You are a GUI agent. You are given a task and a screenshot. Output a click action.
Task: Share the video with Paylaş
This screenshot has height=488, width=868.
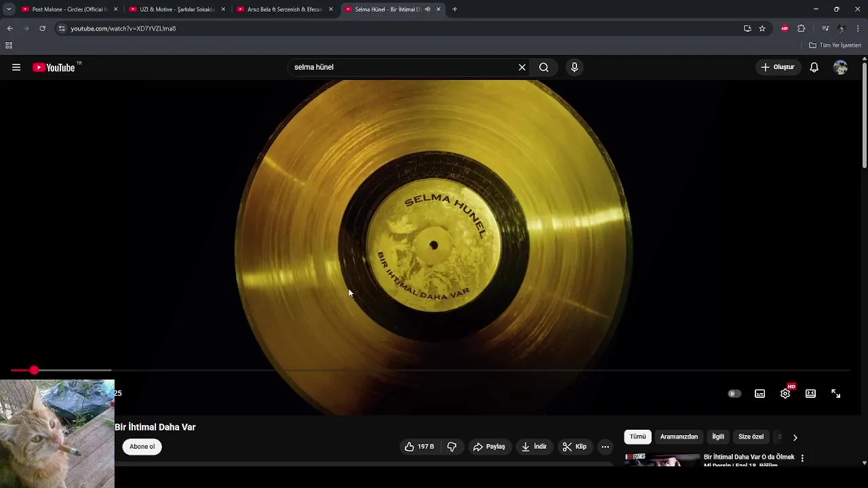click(x=489, y=447)
